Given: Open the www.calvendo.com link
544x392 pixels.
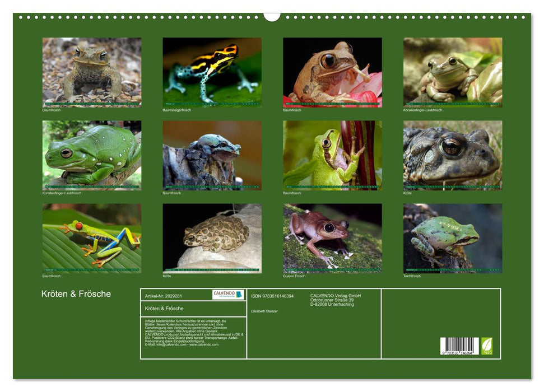Looking at the screenshot, I should pyautogui.click(x=204, y=345).
